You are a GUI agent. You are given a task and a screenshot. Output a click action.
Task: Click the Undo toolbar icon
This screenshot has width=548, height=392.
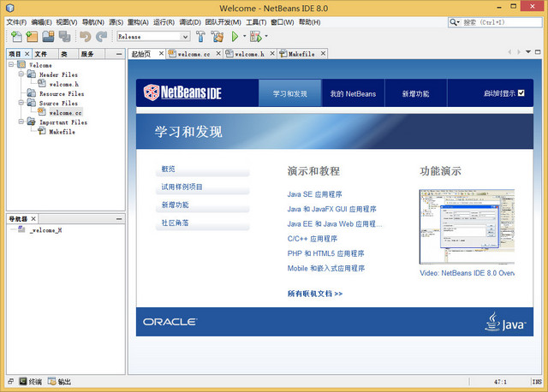[x=85, y=36]
